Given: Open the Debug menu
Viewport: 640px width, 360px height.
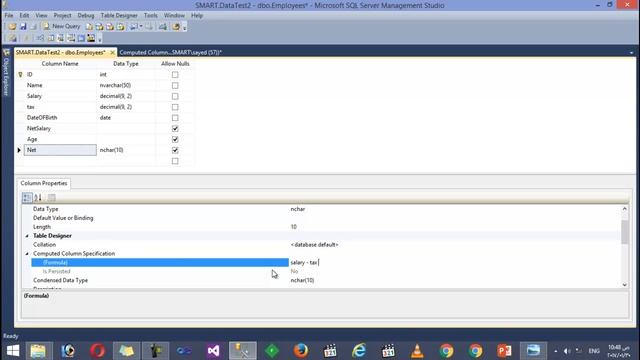Looking at the screenshot, I should point(86,16).
